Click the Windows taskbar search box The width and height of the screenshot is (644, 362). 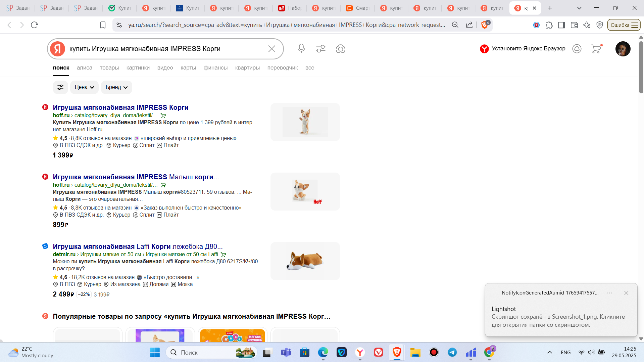(x=211, y=352)
